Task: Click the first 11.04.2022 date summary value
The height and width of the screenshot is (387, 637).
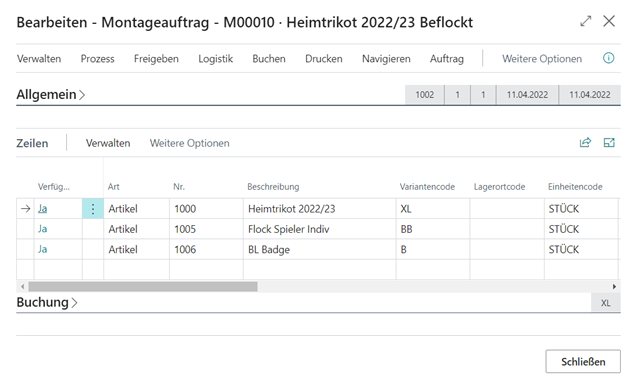Action: tap(527, 95)
